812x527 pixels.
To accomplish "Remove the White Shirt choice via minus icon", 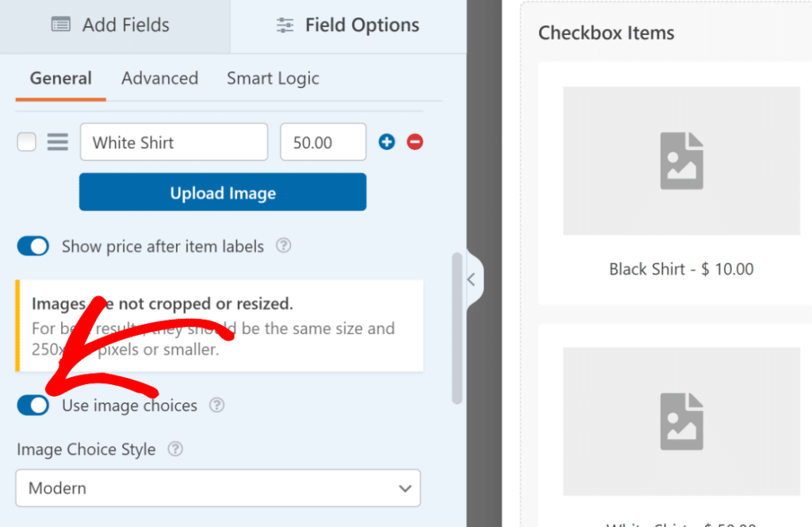I will (x=413, y=142).
